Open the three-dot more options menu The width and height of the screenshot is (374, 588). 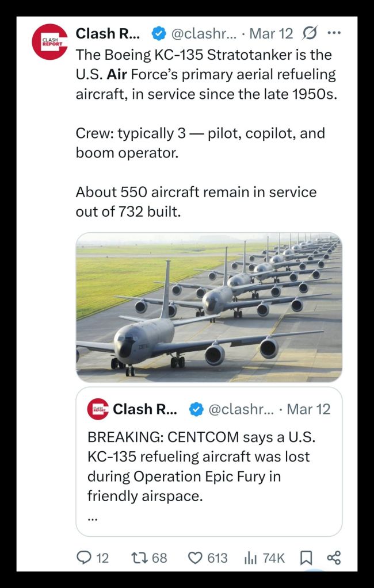(334, 33)
